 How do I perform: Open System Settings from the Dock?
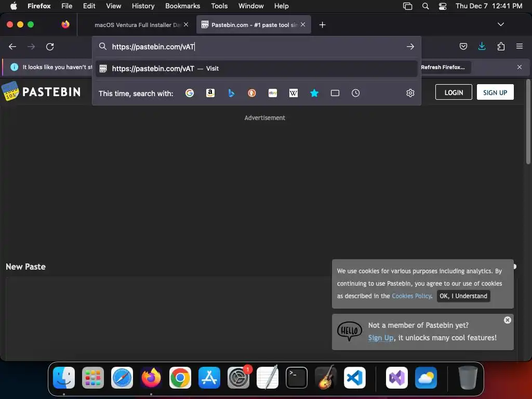[x=238, y=378]
